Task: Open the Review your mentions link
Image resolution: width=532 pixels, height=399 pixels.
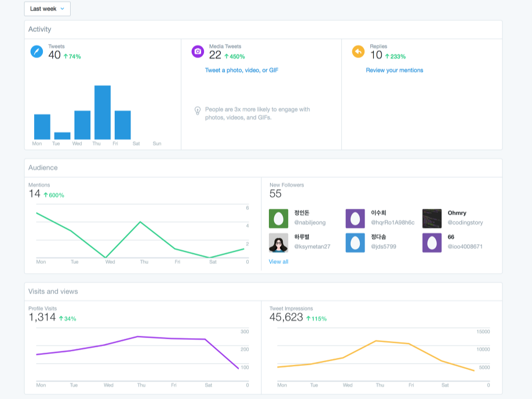Action: click(394, 70)
